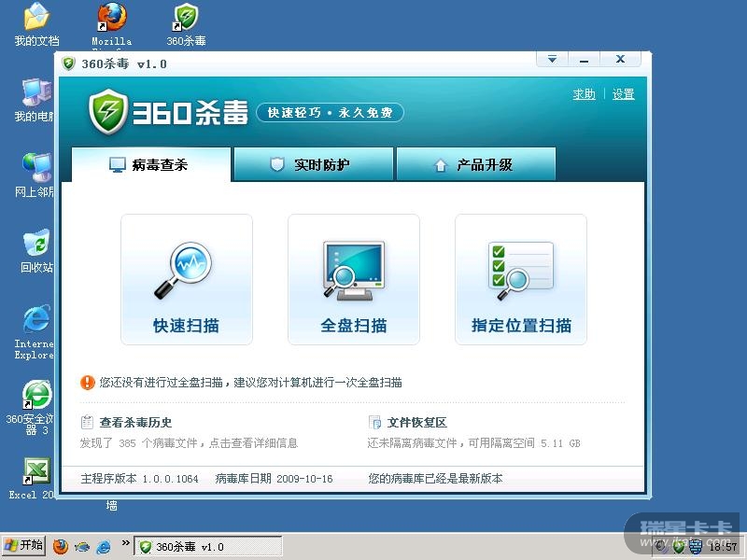Click text 还未隔离病毒文件，可用隔离空间 5.11 GB
Screen dimensions: 747x560
pyautogui.click(x=474, y=443)
